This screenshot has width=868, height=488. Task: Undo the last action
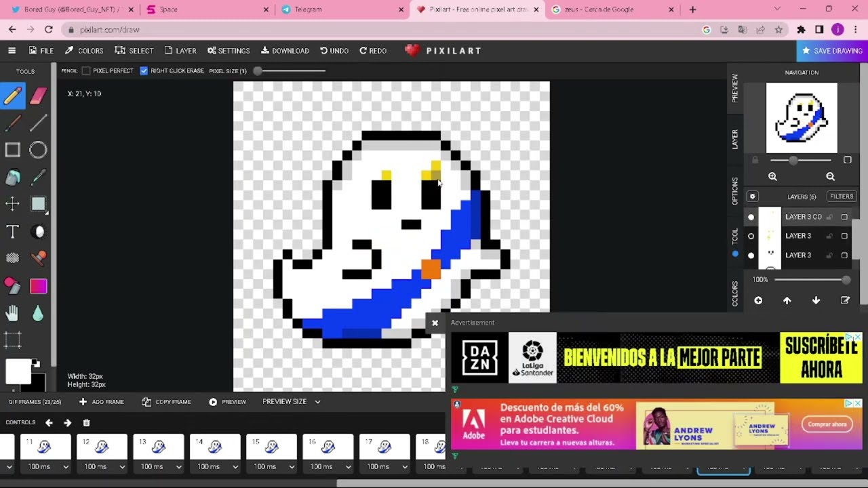click(x=334, y=51)
